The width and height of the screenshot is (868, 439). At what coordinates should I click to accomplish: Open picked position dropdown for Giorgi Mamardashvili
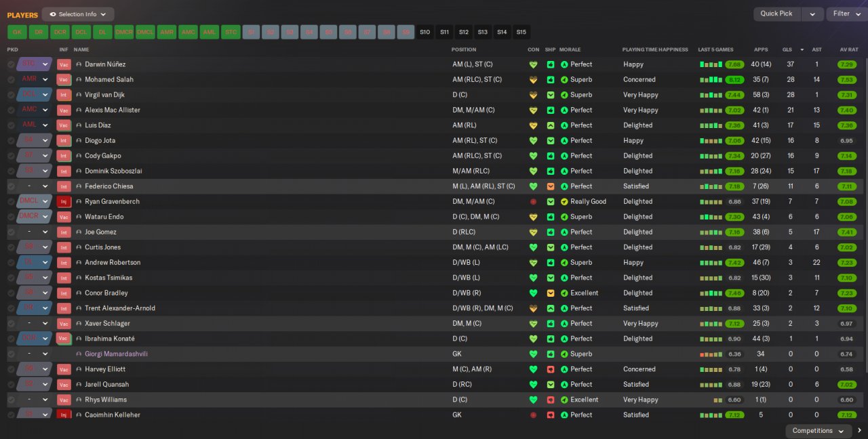pyautogui.click(x=35, y=354)
